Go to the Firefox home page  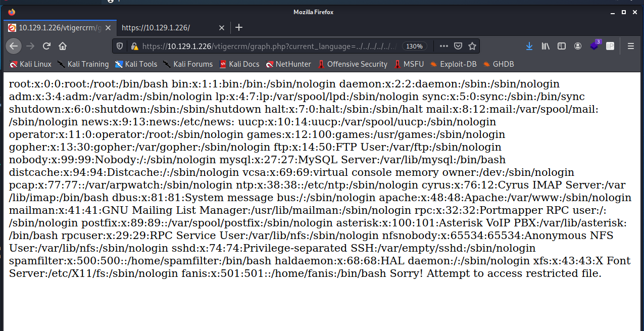(63, 46)
